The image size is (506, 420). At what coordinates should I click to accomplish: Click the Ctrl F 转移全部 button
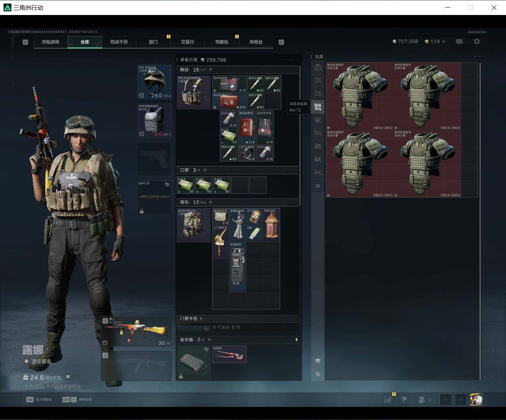[77, 399]
